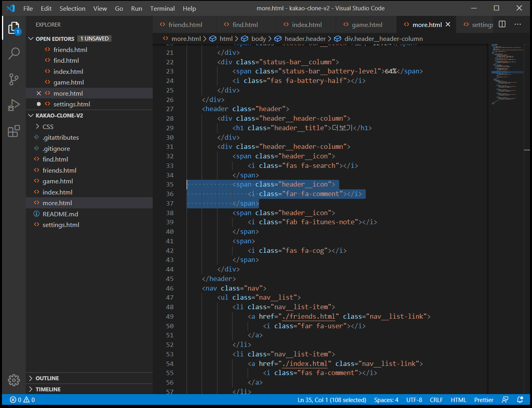The image size is (532, 408).
Task: Expand the Outline panel
Action: tap(47, 378)
